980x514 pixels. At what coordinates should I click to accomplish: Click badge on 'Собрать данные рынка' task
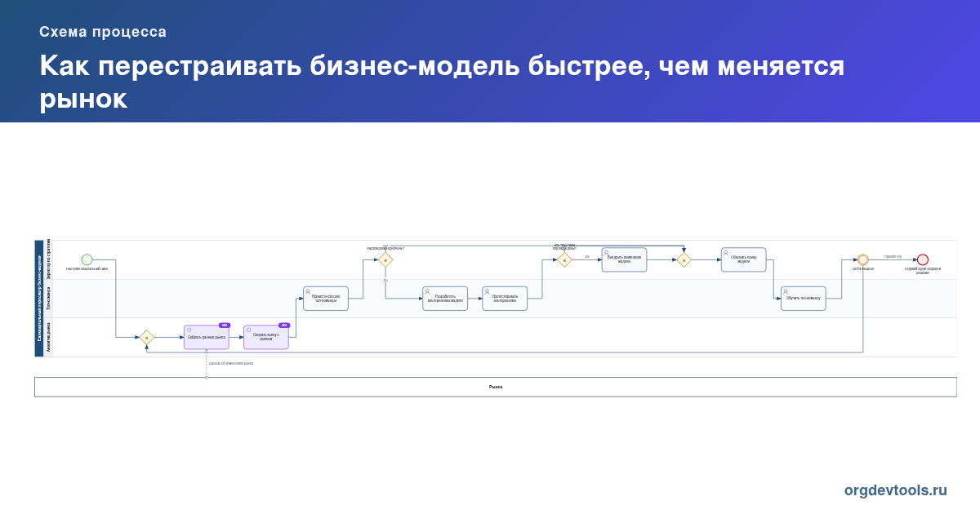pos(225,325)
